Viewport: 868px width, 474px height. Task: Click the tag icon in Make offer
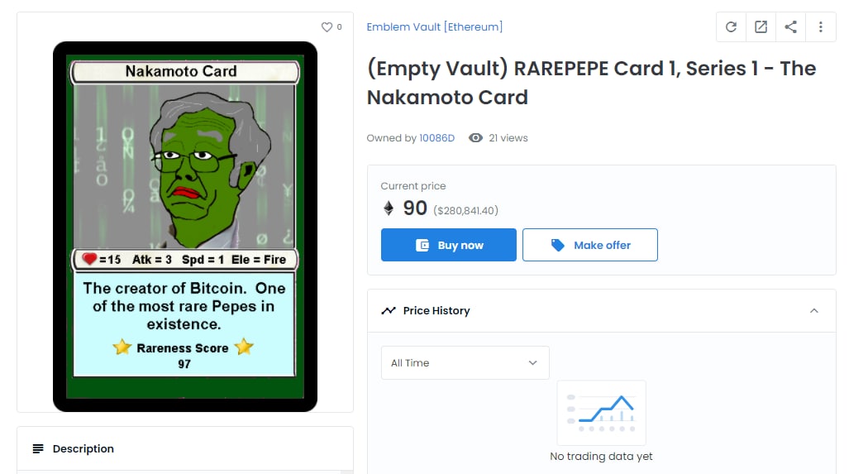[x=557, y=245]
